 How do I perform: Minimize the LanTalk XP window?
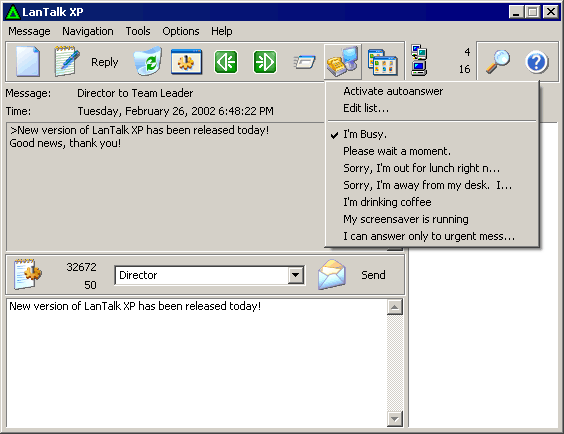coord(516,12)
